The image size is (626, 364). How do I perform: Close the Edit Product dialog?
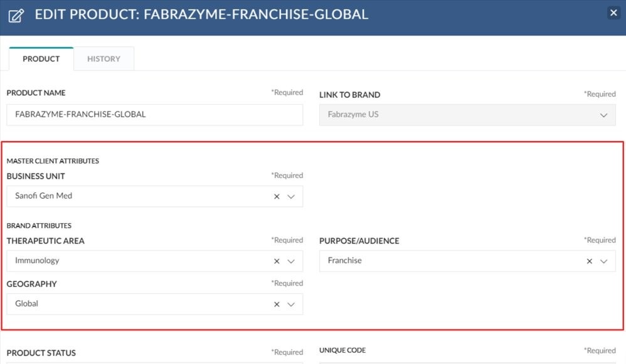(613, 13)
